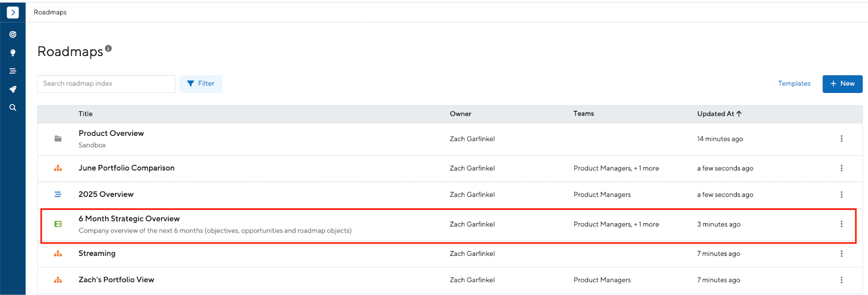Click the info icon beside Roadmaps heading

108,48
